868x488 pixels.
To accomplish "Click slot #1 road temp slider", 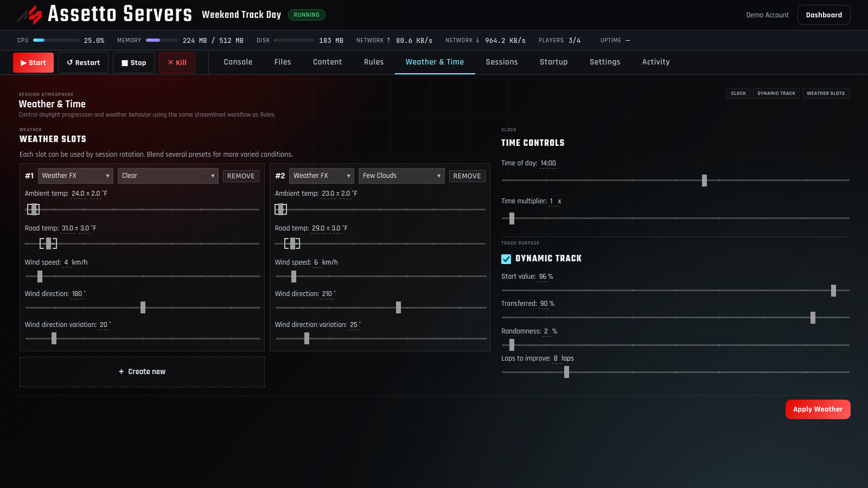I will pos(142,243).
